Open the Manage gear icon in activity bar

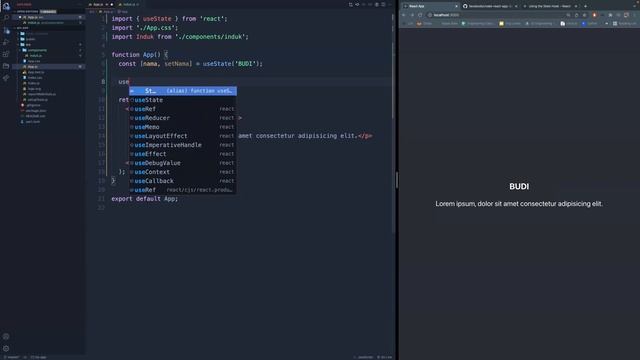[x=6, y=349]
